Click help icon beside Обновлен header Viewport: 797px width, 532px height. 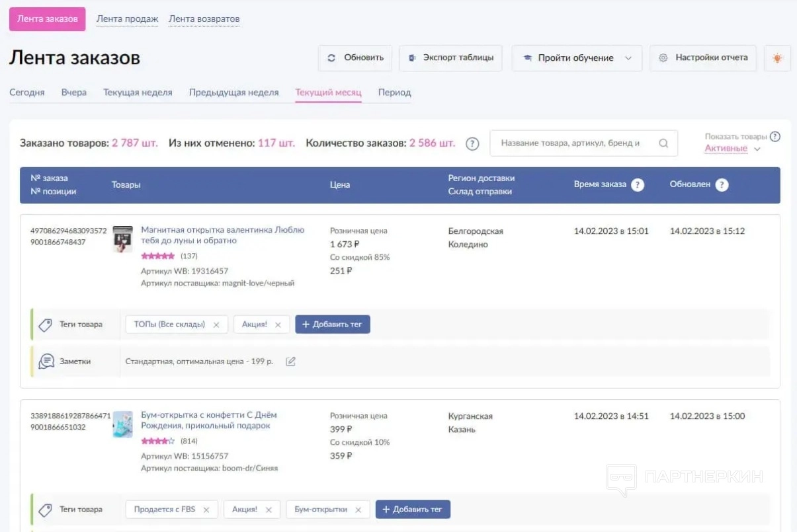click(x=722, y=185)
